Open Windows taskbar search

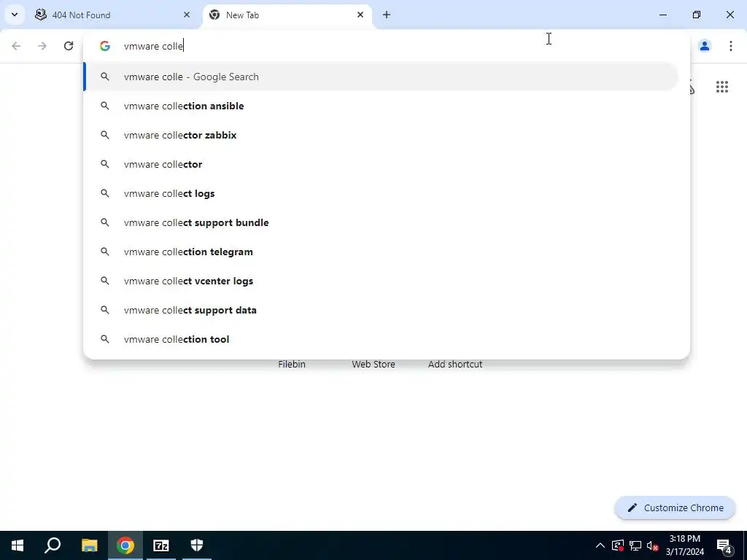(x=53, y=545)
